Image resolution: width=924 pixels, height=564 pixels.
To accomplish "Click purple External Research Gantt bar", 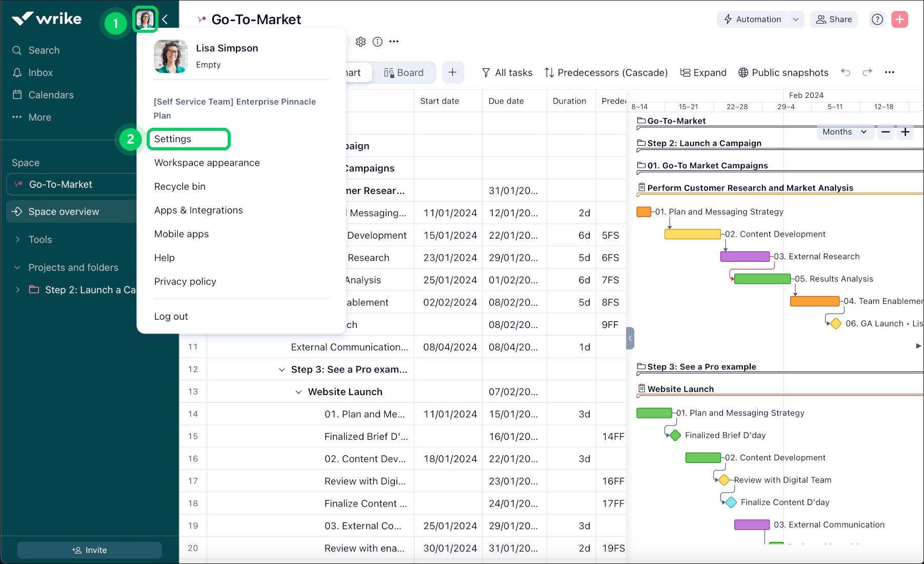I will [745, 257].
